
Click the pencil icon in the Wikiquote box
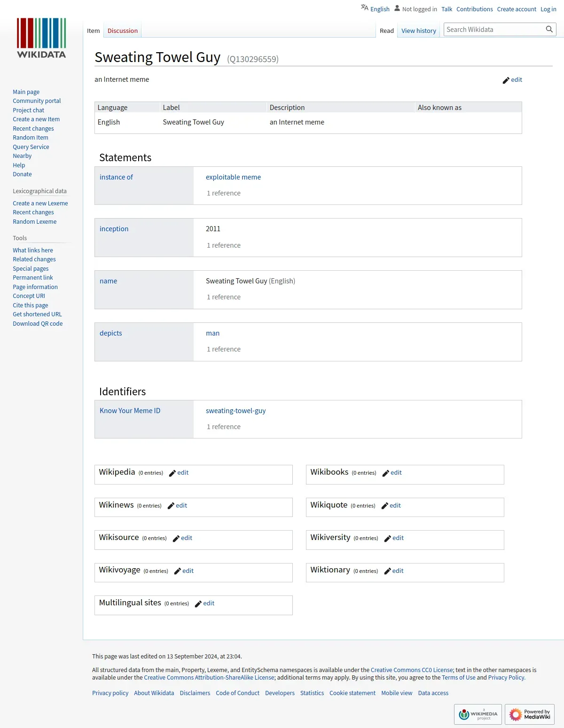pos(385,506)
